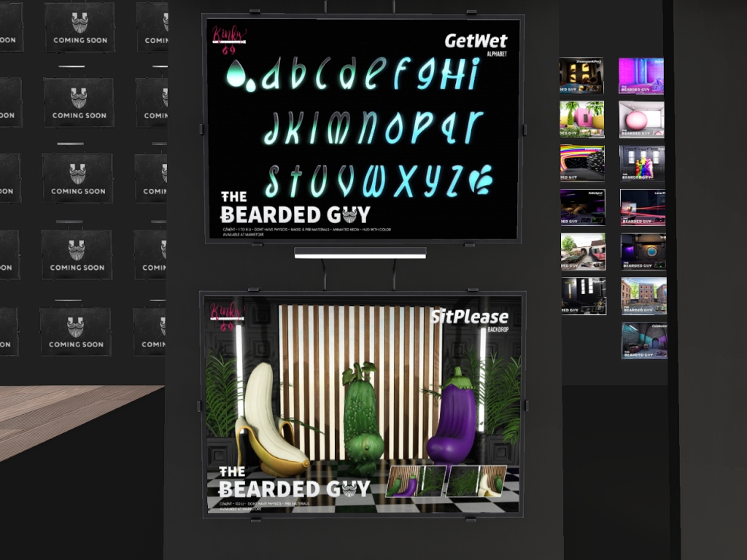Image resolution: width=747 pixels, height=560 pixels.
Task: Click the SitPlease poster description fine print
Action: 265,506
